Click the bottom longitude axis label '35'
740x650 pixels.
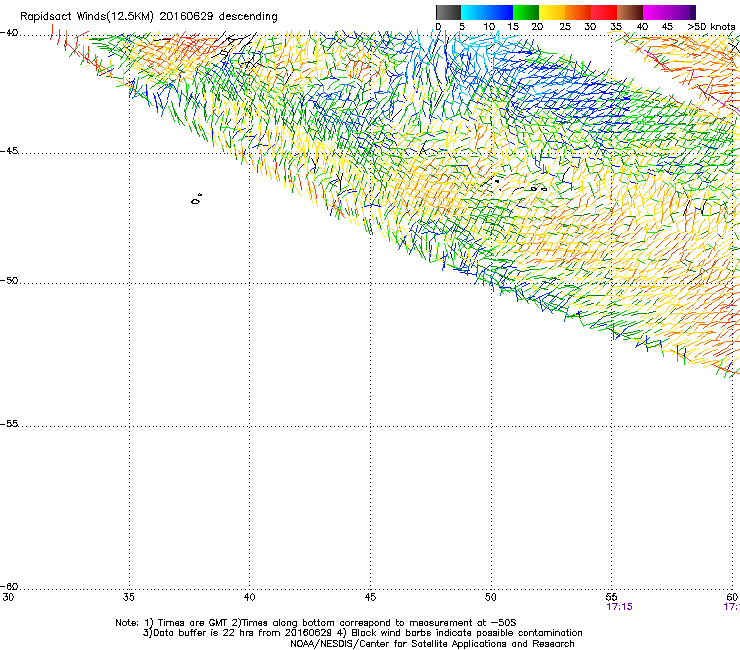tap(128, 597)
